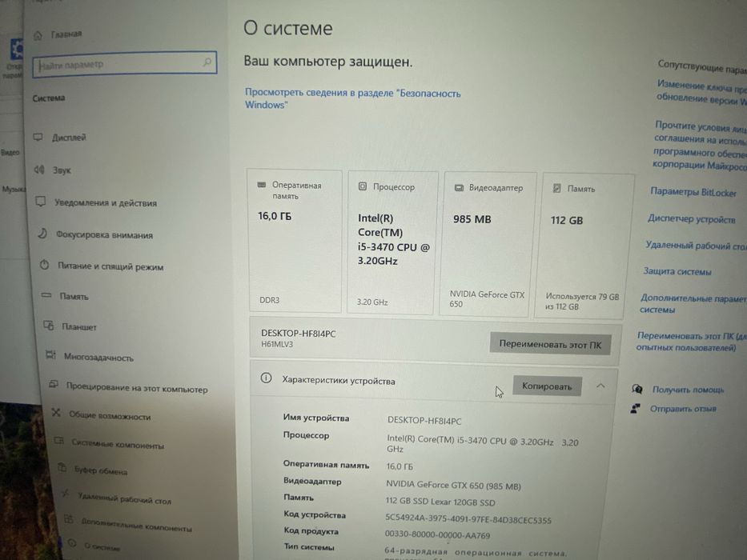Collapse the Характеристики устройства section chevron

(x=600, y=386)
